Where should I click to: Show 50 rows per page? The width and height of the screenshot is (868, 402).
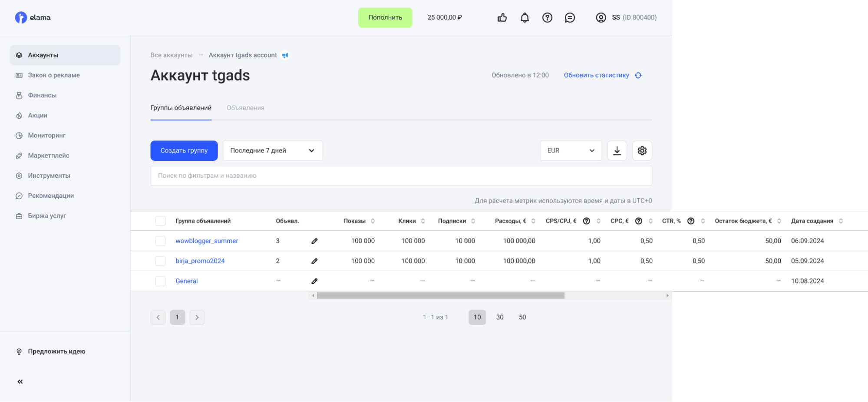tap(522, 317)
